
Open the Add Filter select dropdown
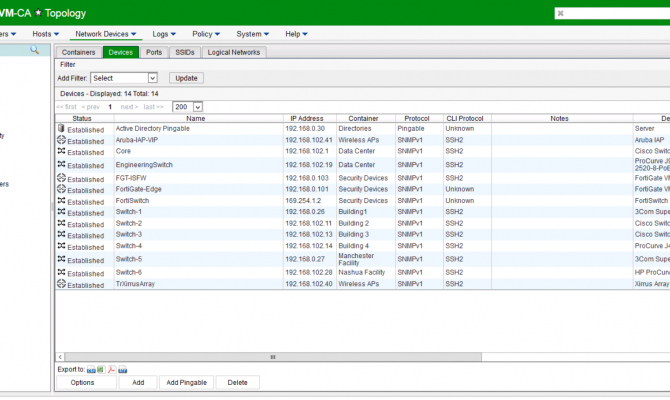[124, 78]
